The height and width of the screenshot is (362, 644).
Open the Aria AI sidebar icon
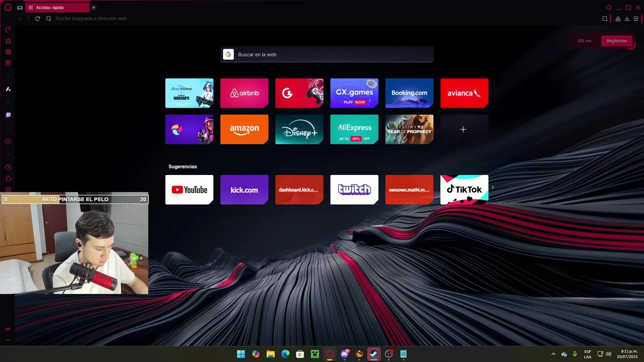[x=8, y=89]
